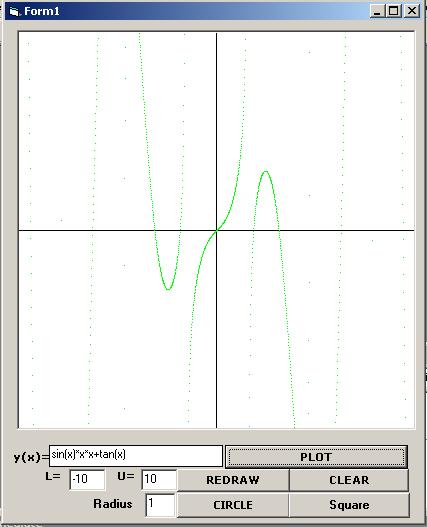427x527 pixels.
Task: Click the Radius label
Action: [113, 504]
